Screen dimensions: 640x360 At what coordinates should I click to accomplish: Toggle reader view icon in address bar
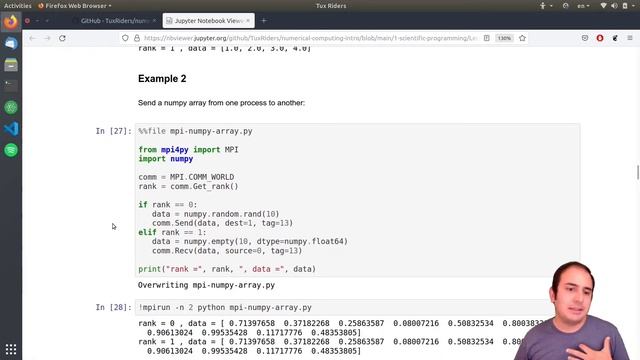487,38
